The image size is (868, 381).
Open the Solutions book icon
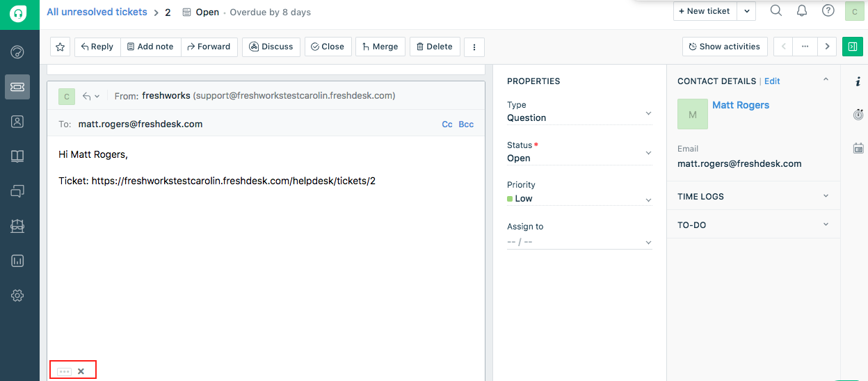coord(18,156)
